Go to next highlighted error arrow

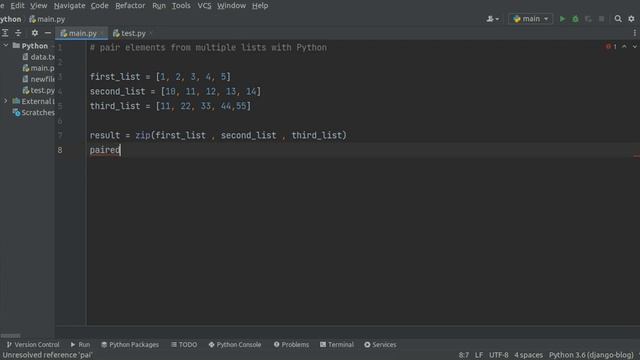635,47
